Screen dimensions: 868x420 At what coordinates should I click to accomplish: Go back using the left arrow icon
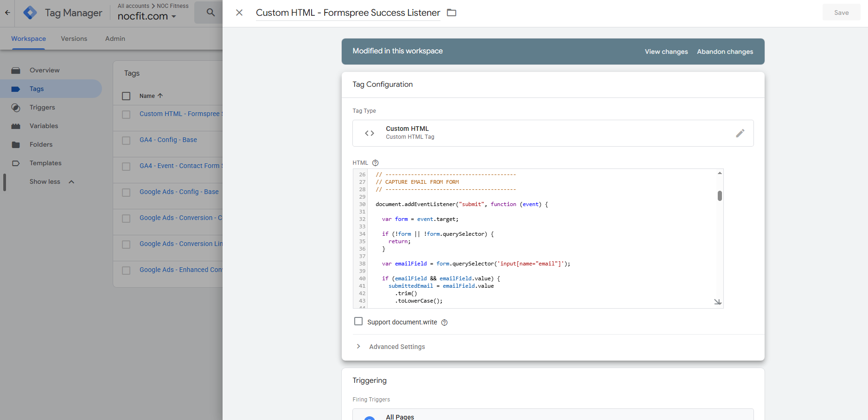[7, 13]
